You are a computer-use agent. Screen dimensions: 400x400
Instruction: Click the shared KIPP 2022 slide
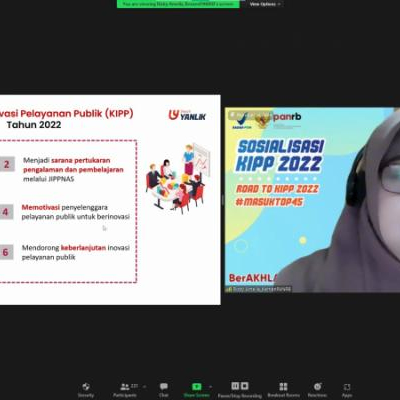[110, 200]
